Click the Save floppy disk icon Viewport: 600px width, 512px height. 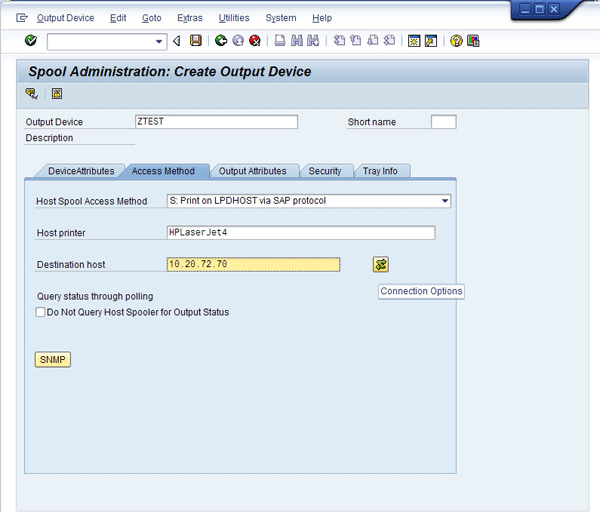196,41
